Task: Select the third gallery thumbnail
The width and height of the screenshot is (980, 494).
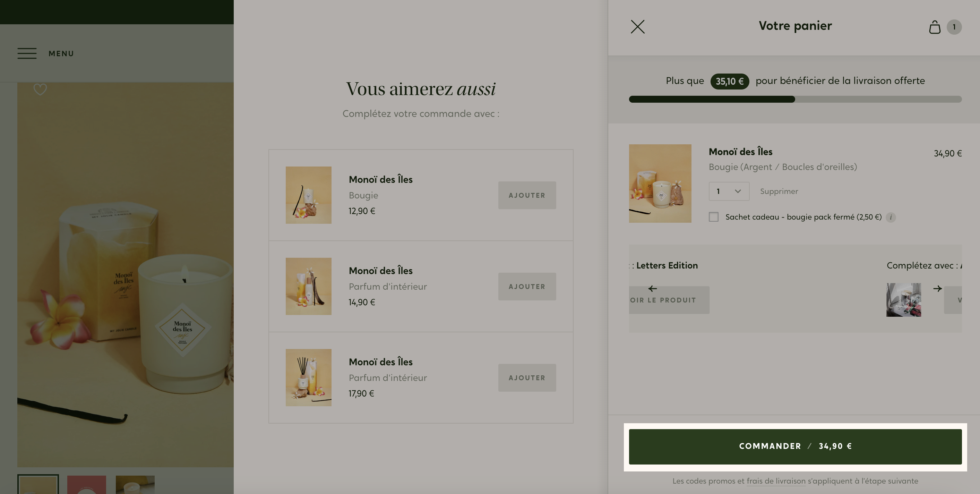Action: tap(135, 485)
